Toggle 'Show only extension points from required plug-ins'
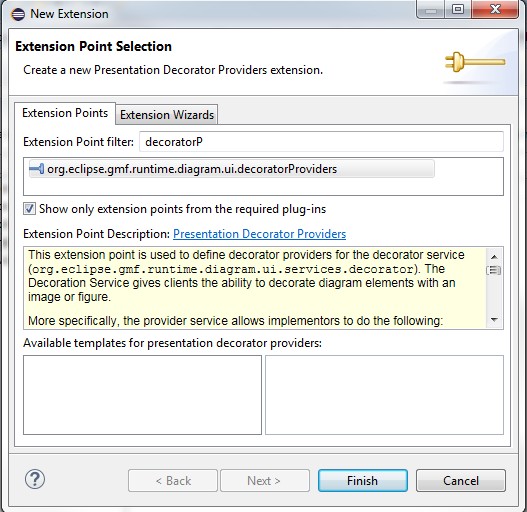Screen dimensions: 527x512 29,209
